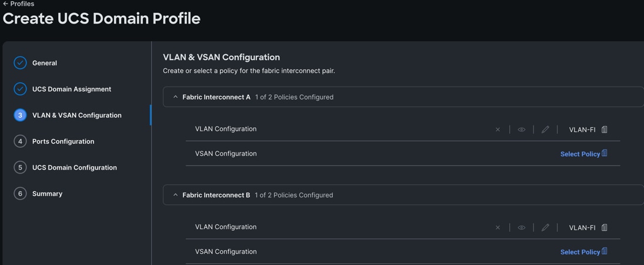Remove VLAN policy for Fabric Interconnect A
Image resolution: width=644 pixels, height=265 pixels.
498,130
